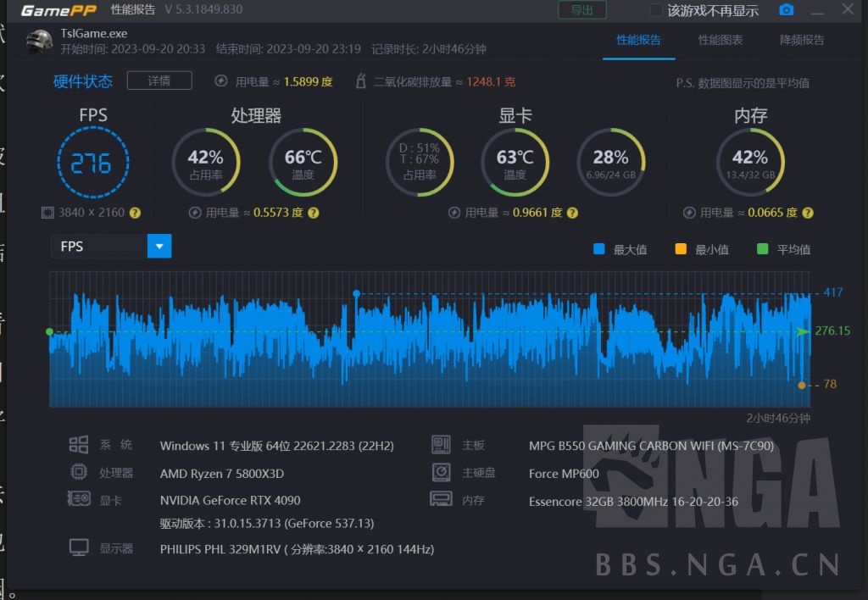The width and height of the screenshot is (868, 600).
Task: Click the camera screenshot icon
Action: coord(787,10)
